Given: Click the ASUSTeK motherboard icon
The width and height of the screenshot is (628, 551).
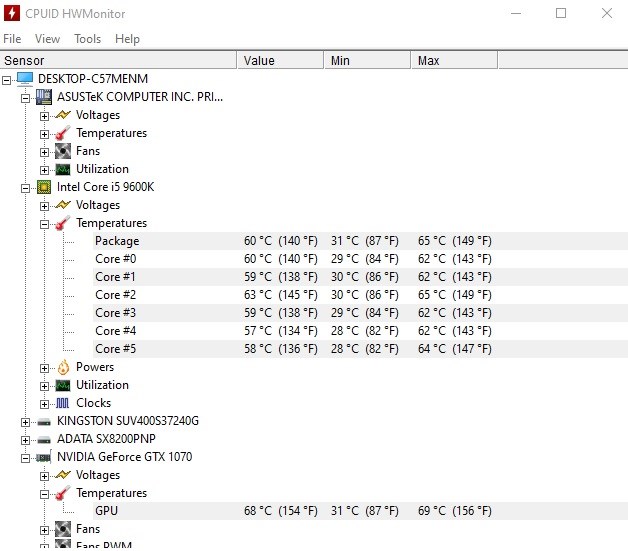Looking at the screenshot, I should (x=44, y=97).
